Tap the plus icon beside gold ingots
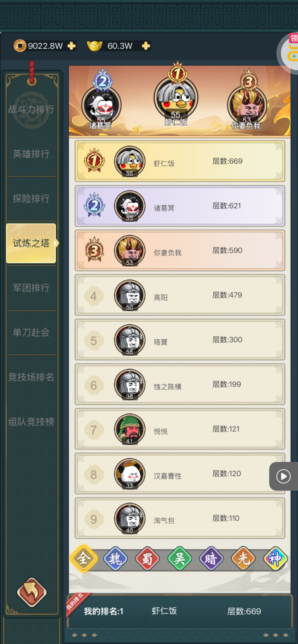 click(x=146, y=46)
